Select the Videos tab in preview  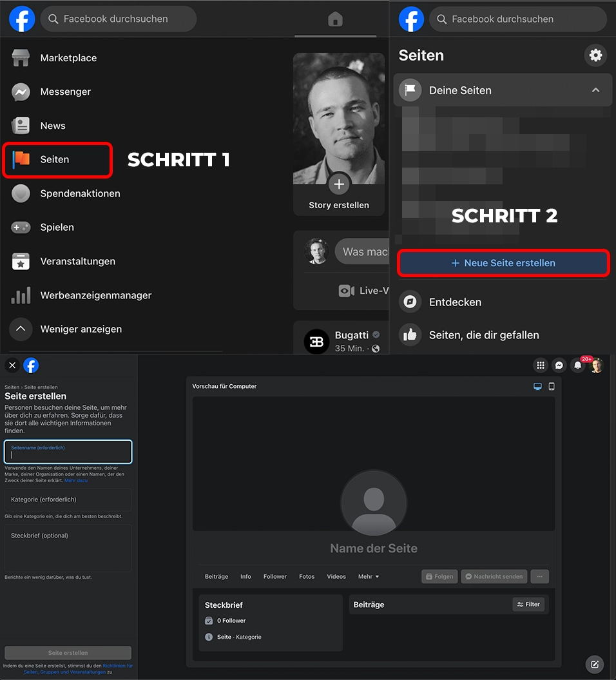click(336, 576)
